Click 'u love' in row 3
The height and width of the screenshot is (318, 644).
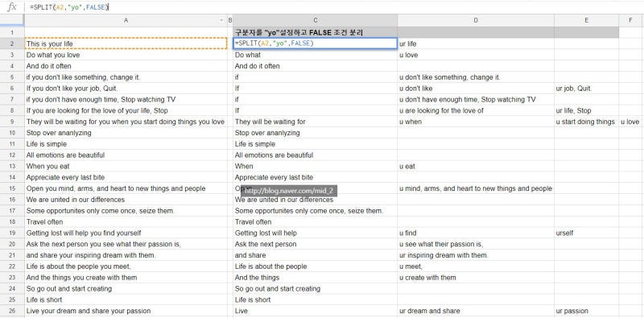[476, 55]
